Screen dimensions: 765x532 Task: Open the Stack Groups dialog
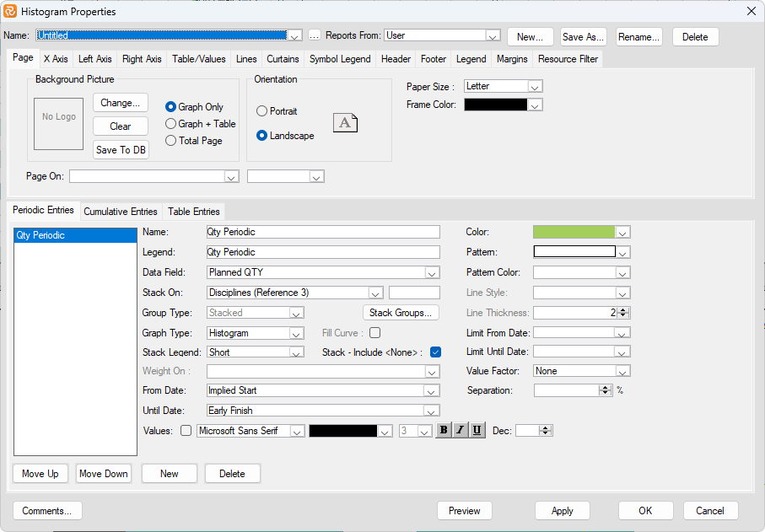point(401,312)
